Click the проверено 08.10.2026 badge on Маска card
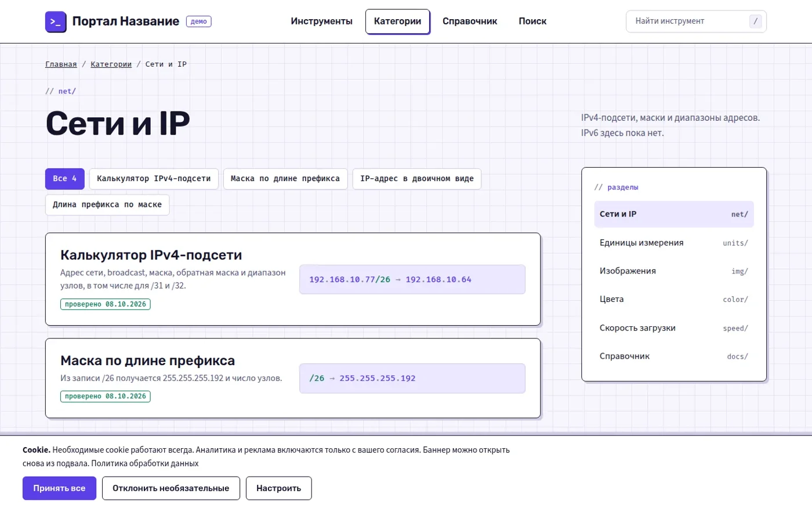812x508 pixels. 106,397
